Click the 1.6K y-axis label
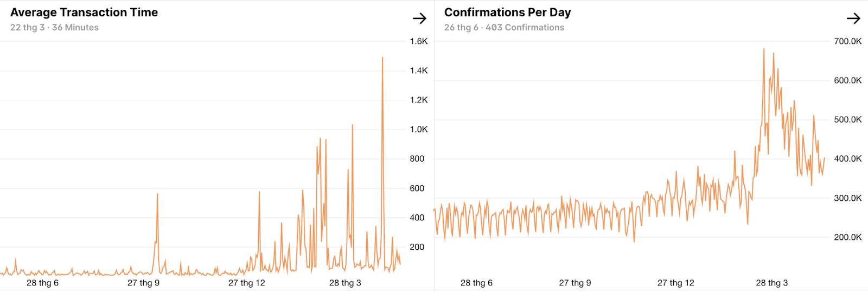The image size is (868, 292). click(419, 41)
